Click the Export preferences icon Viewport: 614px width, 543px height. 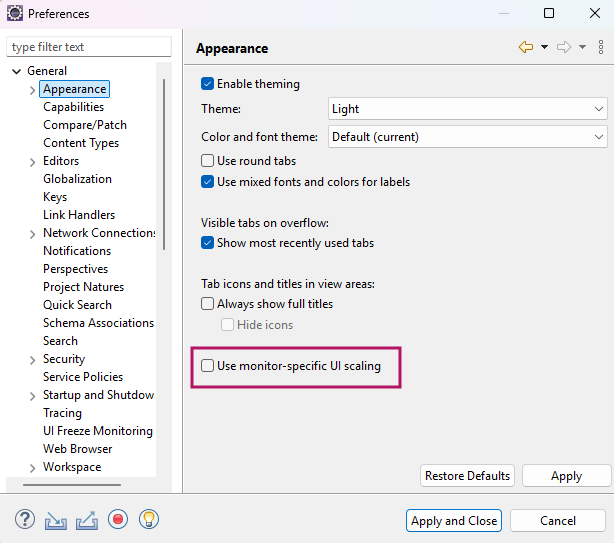[86, 519]
